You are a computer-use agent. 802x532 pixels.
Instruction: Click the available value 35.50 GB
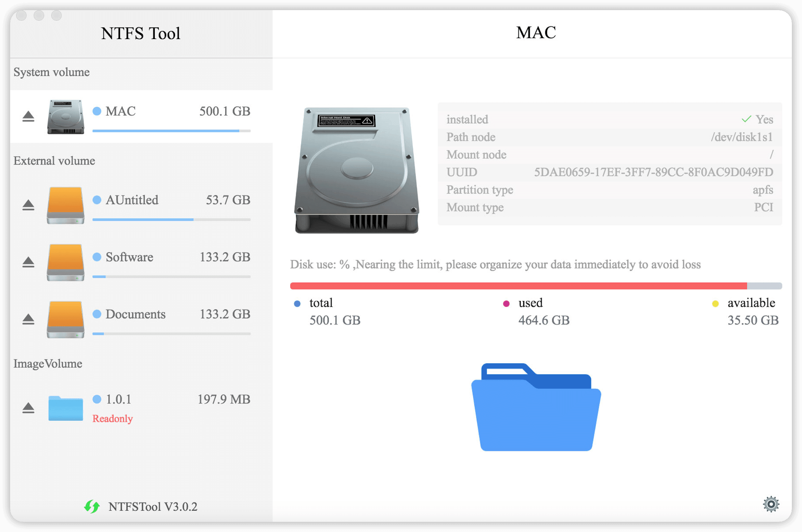click(x=753, y=320)
